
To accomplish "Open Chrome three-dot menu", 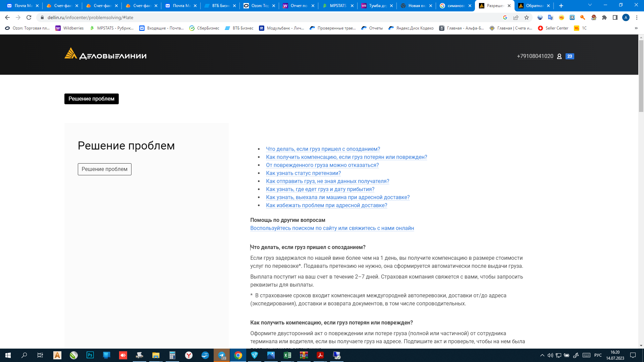I will pos(637,17).
